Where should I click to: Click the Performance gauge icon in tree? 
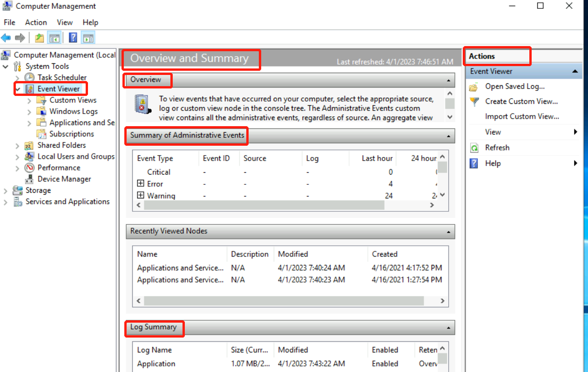(29, 168)
